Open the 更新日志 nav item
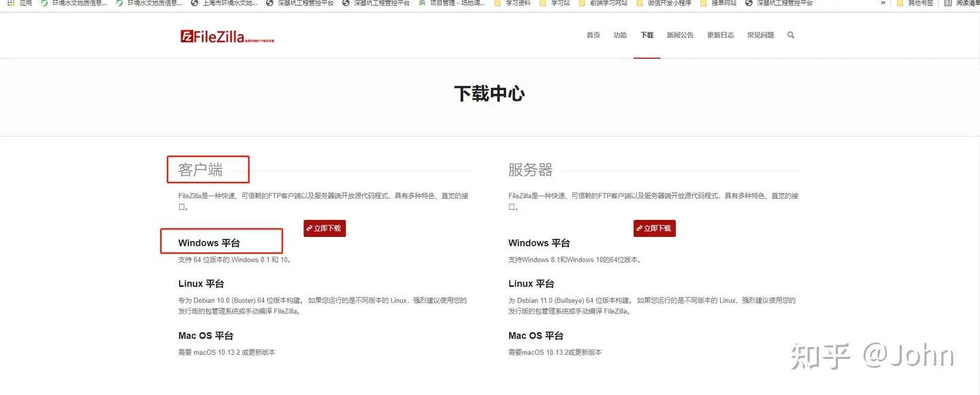 [721, 35]
